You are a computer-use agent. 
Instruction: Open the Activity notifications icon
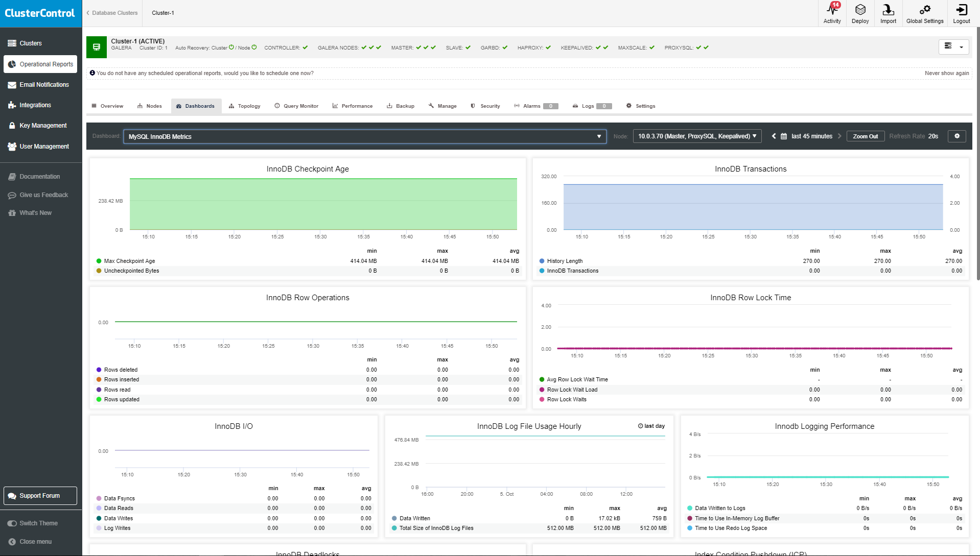point(832,13)
